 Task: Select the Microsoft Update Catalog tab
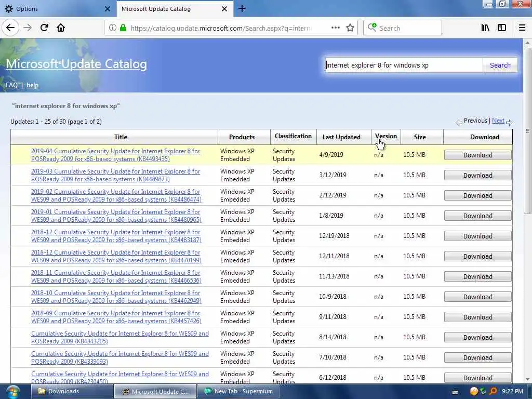click(x=175, y=9)
